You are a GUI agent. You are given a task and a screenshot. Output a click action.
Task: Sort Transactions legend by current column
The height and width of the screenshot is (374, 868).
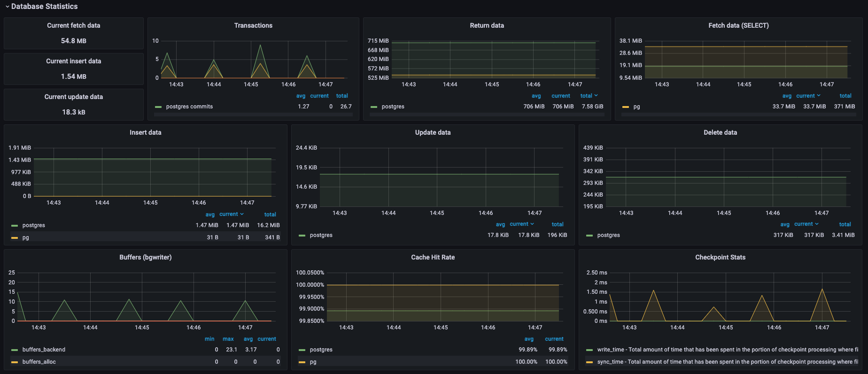click(x=319, y=96)
